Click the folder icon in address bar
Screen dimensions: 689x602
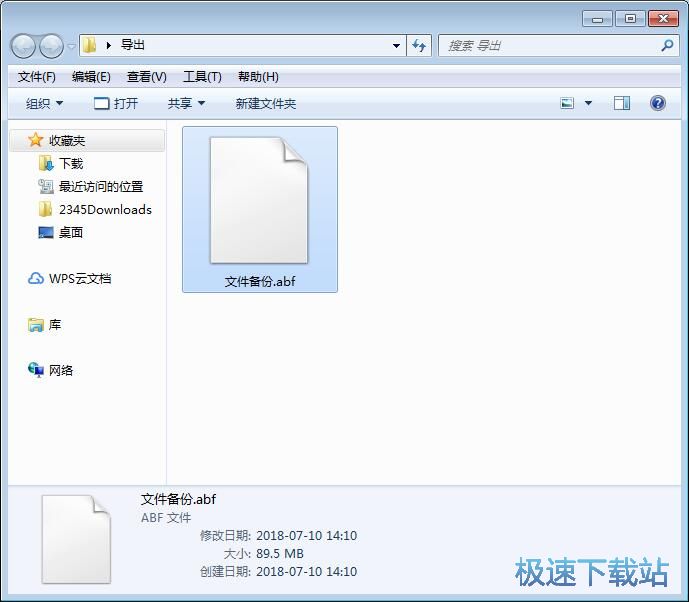tap(89, 45)
